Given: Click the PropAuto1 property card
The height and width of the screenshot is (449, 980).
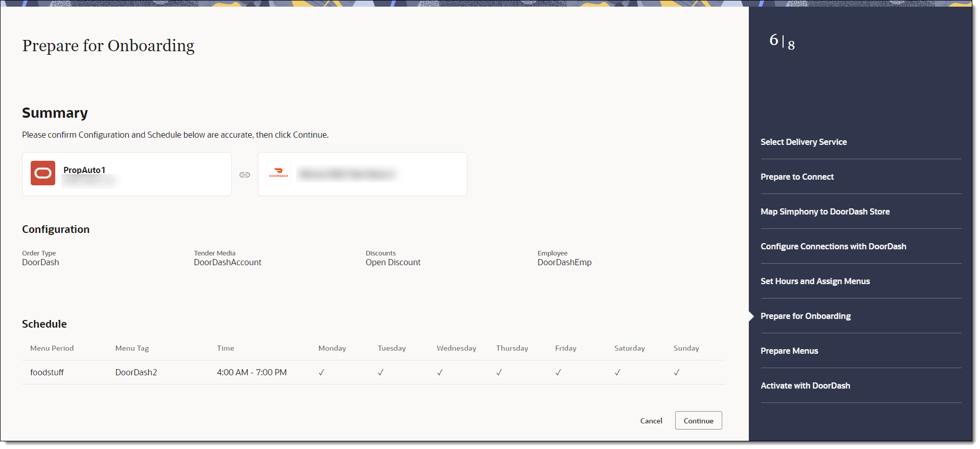Looking at the screenshot, I should pos(127,174).
